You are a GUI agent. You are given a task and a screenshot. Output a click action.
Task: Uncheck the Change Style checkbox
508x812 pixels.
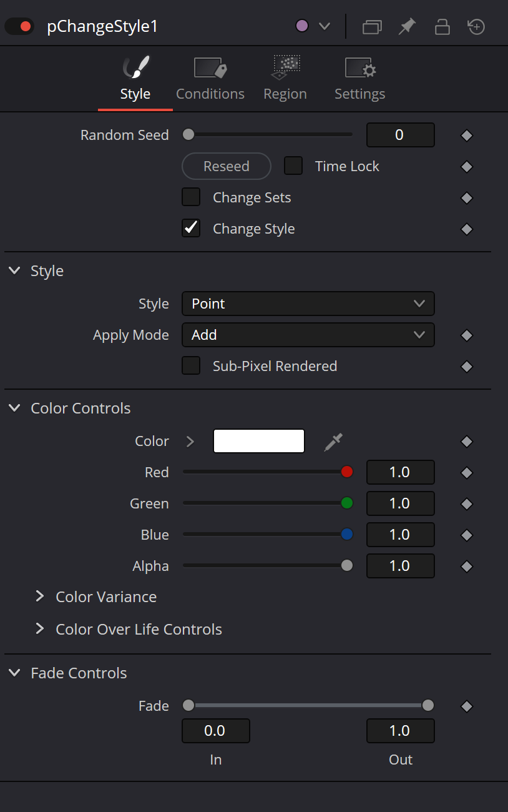pyautogui.click(x=191, y=229)
